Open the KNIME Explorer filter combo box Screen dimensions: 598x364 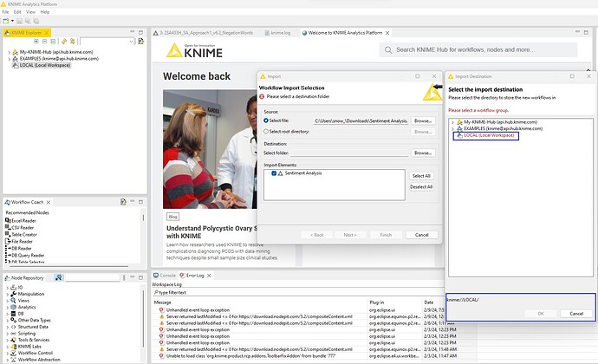(107, 42)
